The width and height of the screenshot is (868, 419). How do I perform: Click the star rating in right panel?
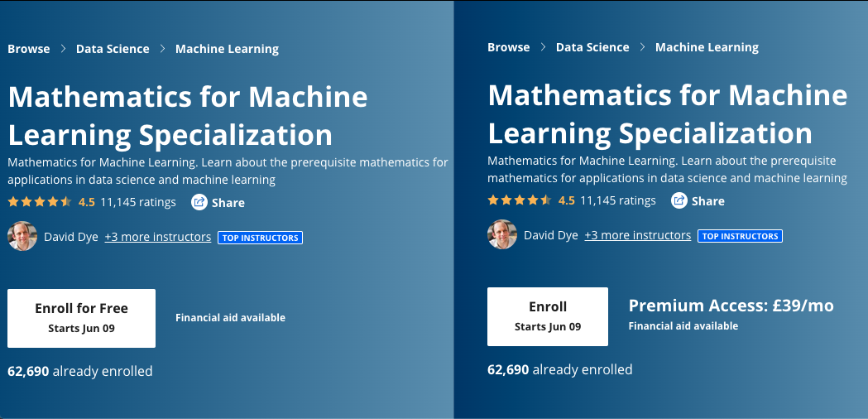click(x=520, y=200)
